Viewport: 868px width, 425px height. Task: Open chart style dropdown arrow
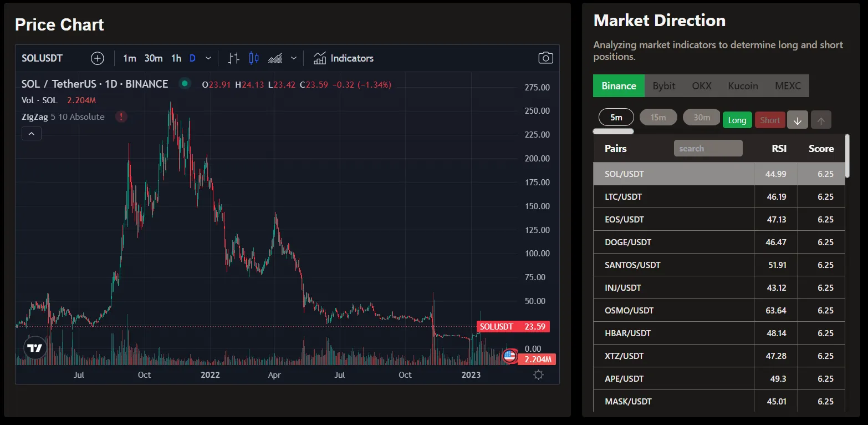(x=294, y=58)
